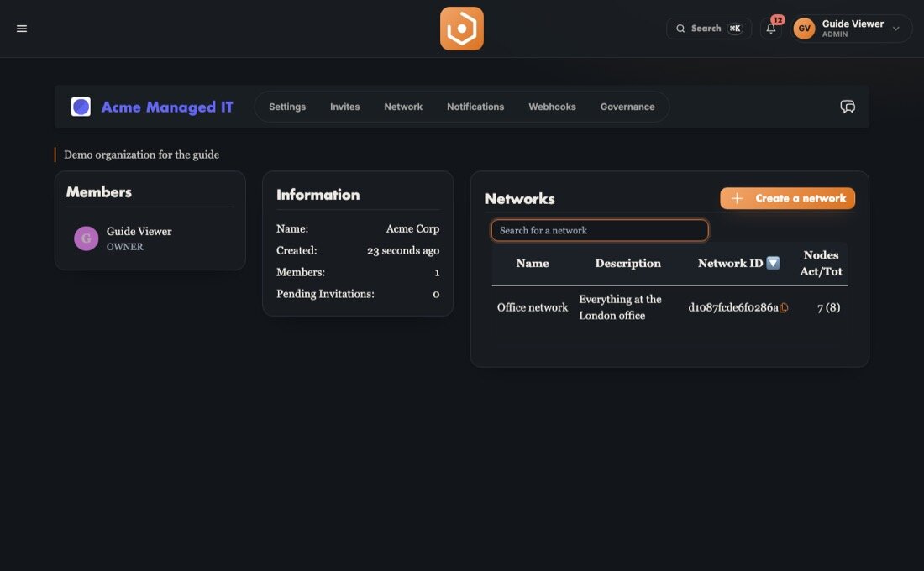Open the Acme Managed IT title link
This screenshot has height=571, width=924.
(x=167, y=107)
